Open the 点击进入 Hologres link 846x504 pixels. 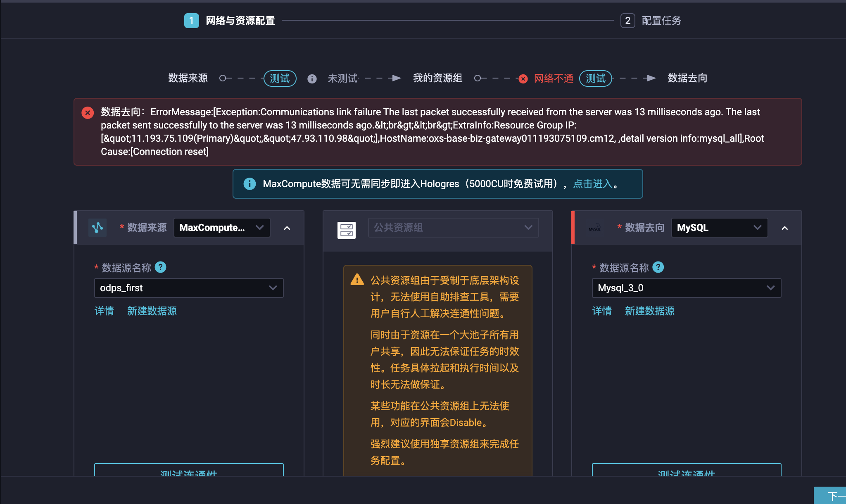[x=592, y=183]
